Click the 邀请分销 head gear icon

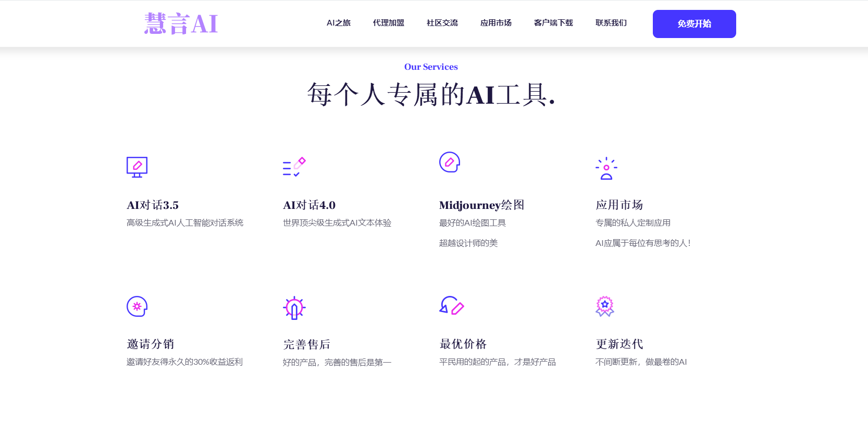click(x=137, y=306)
